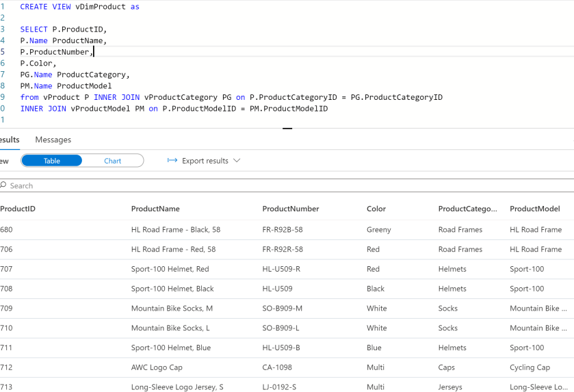Image resolution: width=574 pixels, height=392 pixels.
Task: Select product number HL-U509
Action: tap(277, 289)
